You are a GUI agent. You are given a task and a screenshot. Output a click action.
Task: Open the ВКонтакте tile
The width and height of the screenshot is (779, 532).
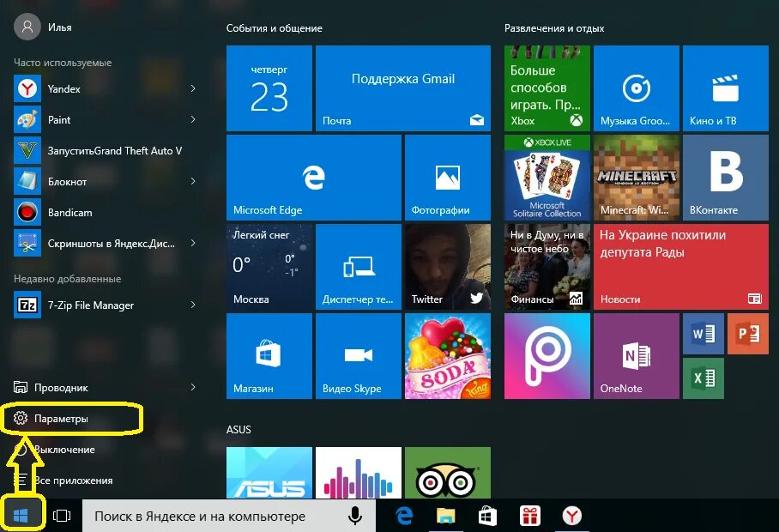(725, 178)
